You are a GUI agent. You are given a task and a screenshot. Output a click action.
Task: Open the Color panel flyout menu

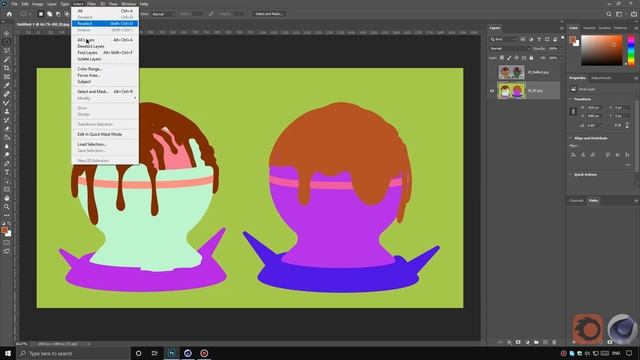636,28
